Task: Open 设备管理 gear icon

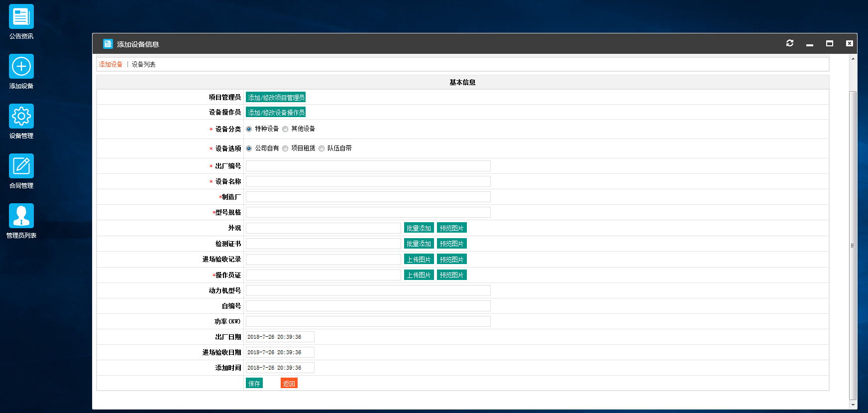Action: click(21, 116)
